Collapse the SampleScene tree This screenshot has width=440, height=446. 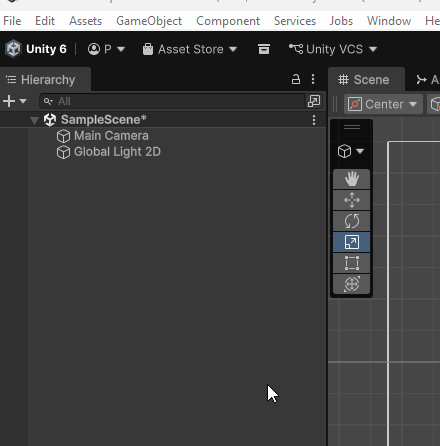(34, 120)
